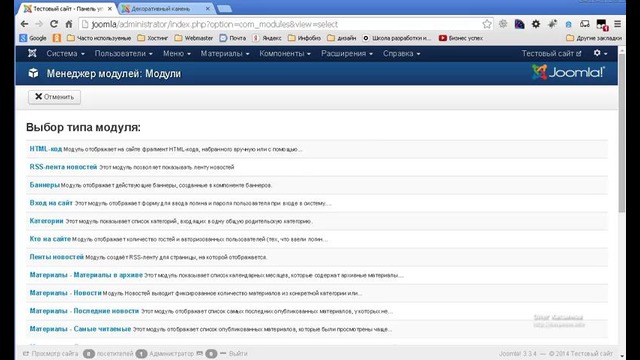
Task: Click the module manager cube icon
Action: 33,73
